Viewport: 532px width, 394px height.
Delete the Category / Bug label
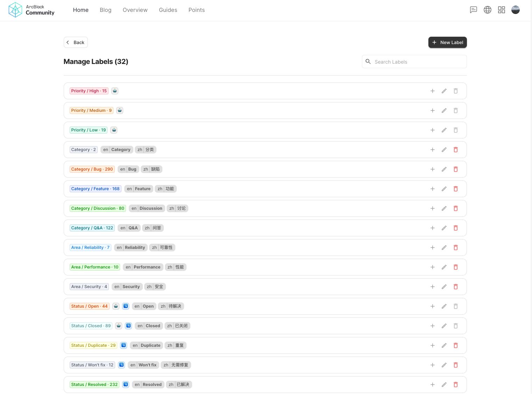pos(455,169)
